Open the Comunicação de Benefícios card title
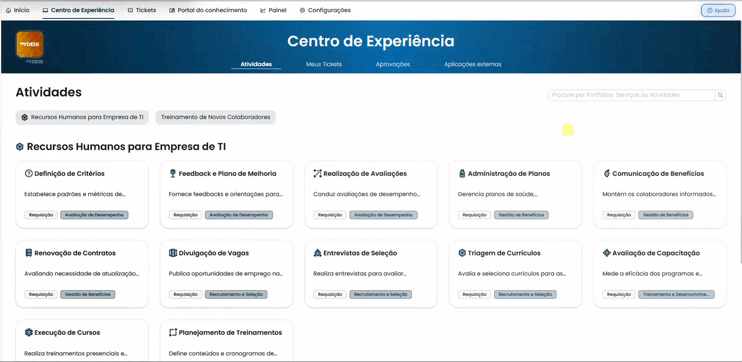Screen dimensions: 742x362 pos(658,174)
